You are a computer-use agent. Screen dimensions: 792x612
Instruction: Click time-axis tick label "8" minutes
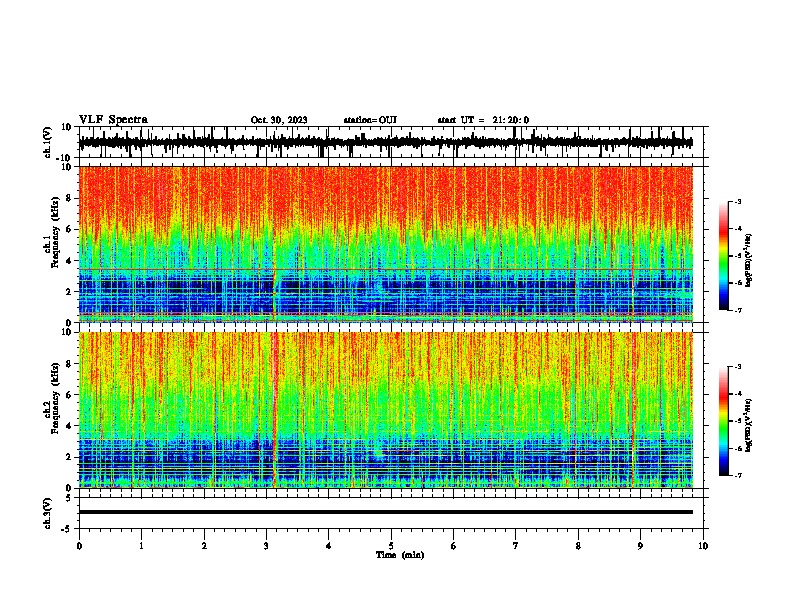[x=578, y=546]
